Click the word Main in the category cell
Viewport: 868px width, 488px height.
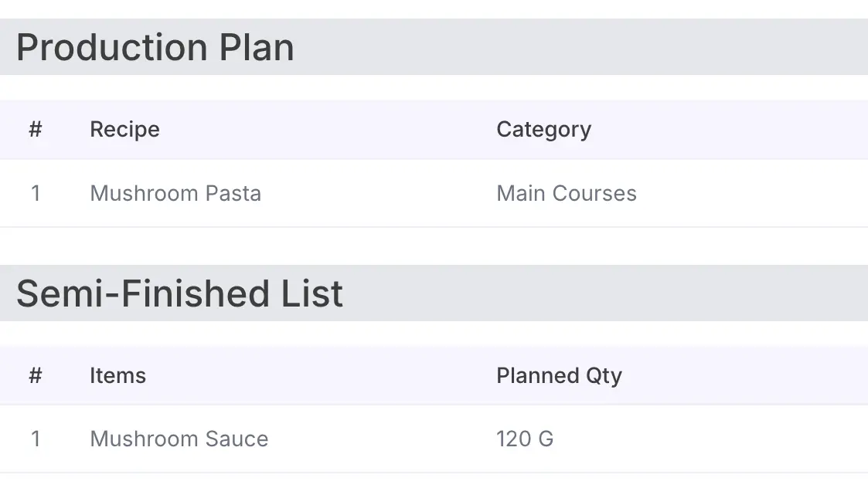[521, 193]
